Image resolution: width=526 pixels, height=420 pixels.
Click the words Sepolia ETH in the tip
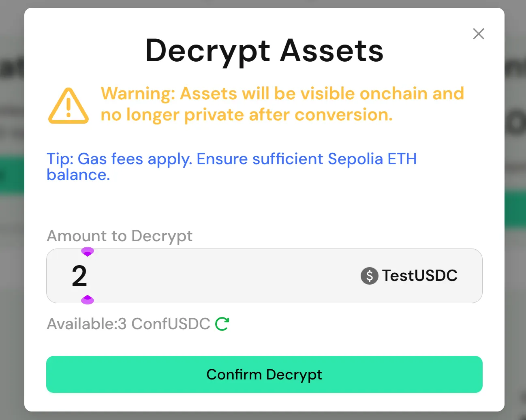pyautogui.click(x=372, y=159)
